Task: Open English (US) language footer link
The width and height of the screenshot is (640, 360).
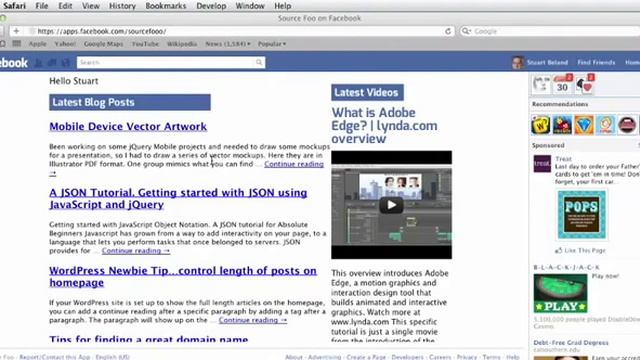Action: click(x=112, y=357)
